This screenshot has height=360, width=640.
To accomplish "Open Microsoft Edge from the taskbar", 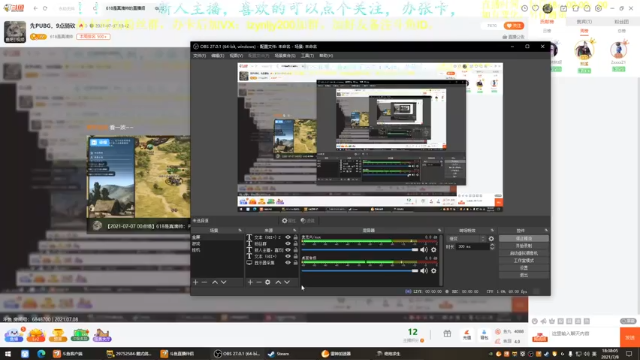I will (41, 354).
